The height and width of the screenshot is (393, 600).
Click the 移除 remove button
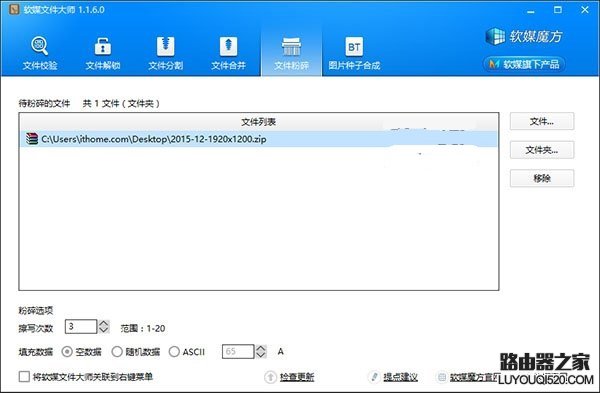click(542, 178)
